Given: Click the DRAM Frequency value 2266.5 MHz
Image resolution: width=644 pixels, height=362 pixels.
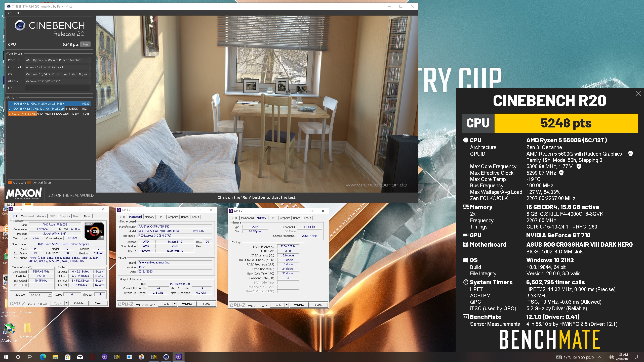Looking at the screenshot, I should pyautogui.click(x=288, y=246).
